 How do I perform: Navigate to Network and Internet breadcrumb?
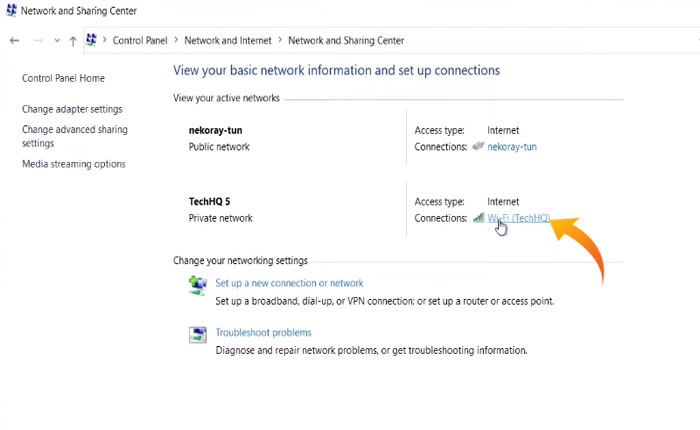pyautogui.click(x=228, y=41)
